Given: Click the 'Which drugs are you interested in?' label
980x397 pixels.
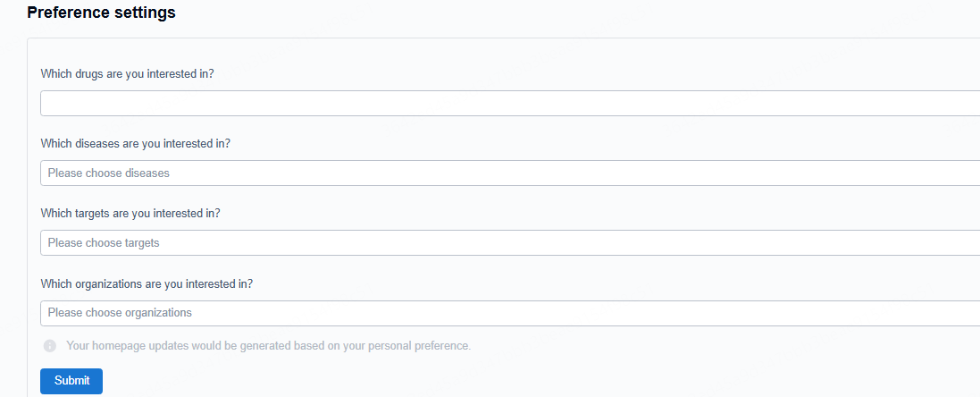Looking at the screenshot, I should (127, 74).
